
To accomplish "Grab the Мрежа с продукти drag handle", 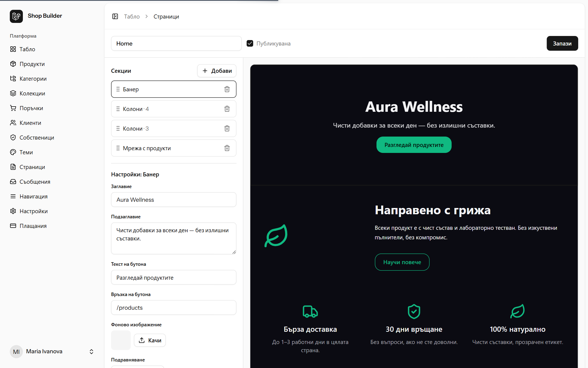I will pyautogui.click(x=118, y=148).
